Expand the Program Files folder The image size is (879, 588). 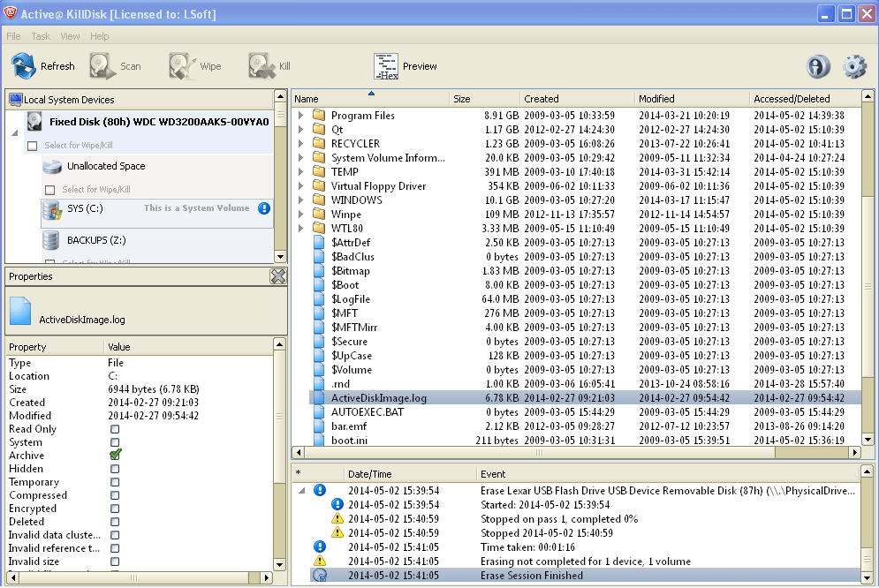point(299,115)
